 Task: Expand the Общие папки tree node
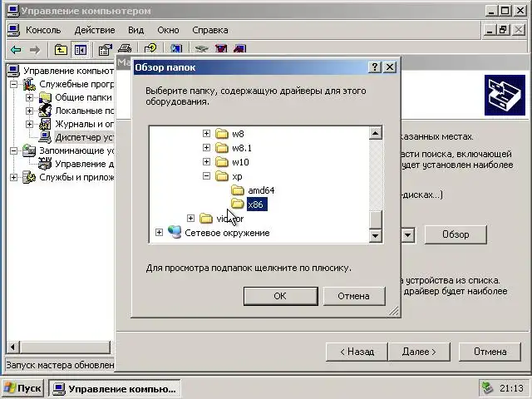click(30, 98)
